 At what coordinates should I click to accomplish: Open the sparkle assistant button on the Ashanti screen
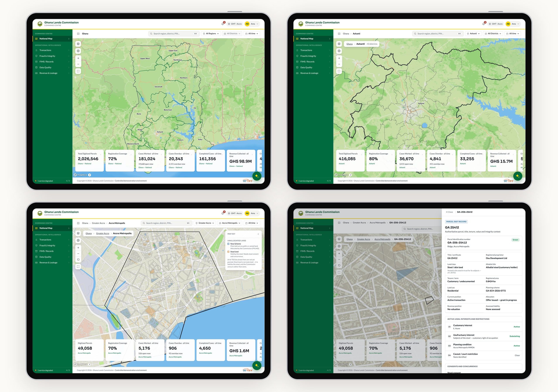point(518,176)
